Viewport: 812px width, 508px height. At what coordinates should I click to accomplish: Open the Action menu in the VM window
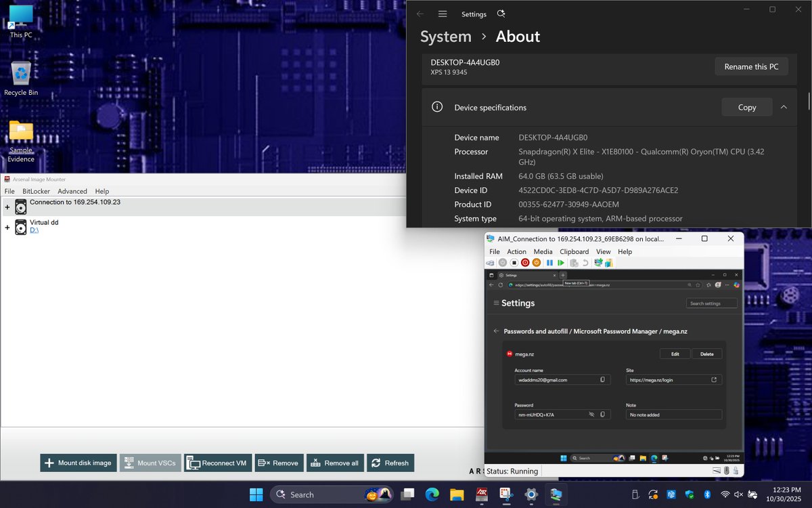[x=516, y=251]
